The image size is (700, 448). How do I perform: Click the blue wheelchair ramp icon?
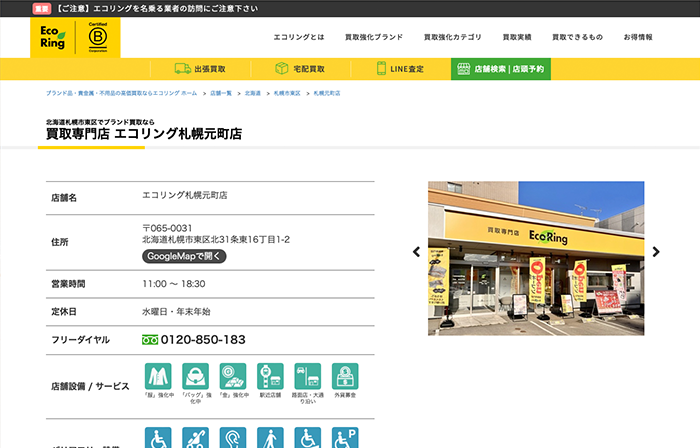[308, 438]
